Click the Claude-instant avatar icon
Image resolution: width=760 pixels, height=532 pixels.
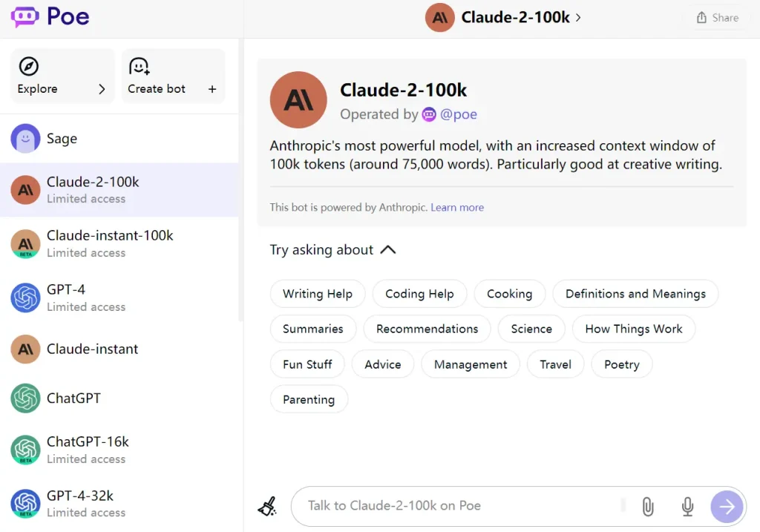pos(25,349)
